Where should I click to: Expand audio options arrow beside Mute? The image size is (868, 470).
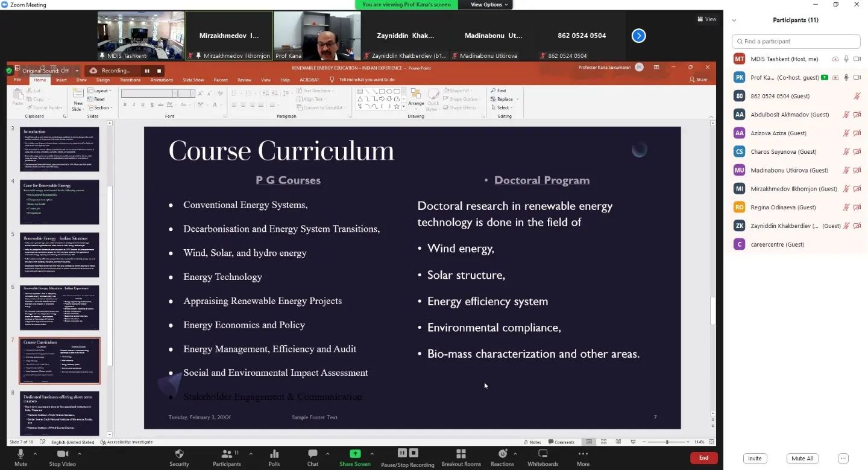(x=35, y=454)
